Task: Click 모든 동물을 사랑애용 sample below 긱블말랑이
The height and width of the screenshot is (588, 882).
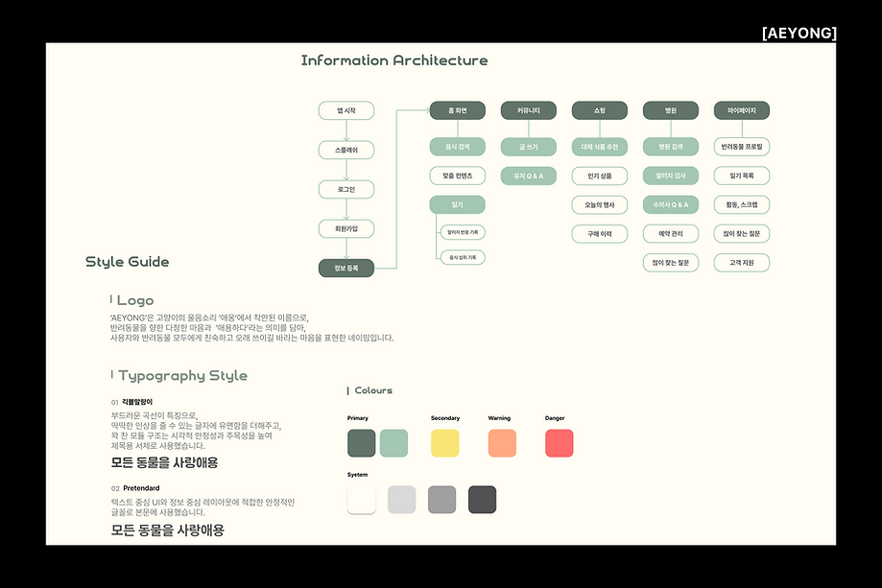Action: 164,462
